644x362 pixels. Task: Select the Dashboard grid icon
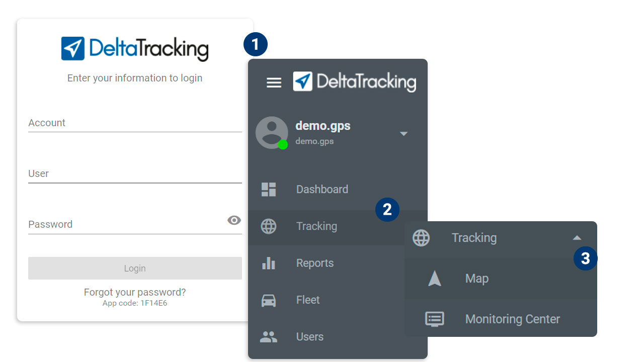268,189
